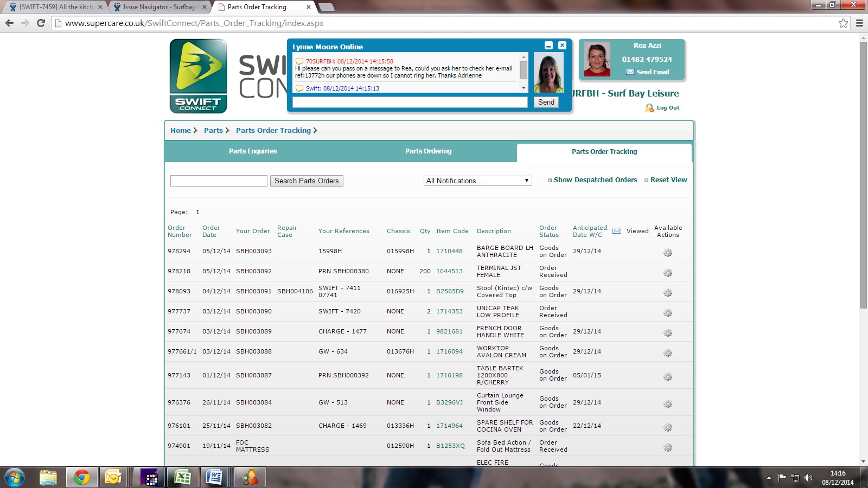
Task: Switch to the Parts Ordering tab
Action: (x=428, y=151)
